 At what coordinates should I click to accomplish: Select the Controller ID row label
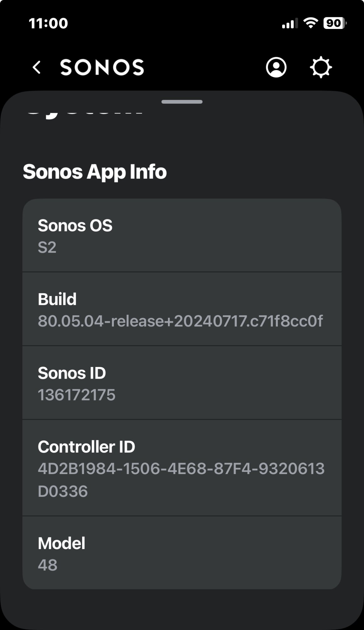tap(87, 447)
